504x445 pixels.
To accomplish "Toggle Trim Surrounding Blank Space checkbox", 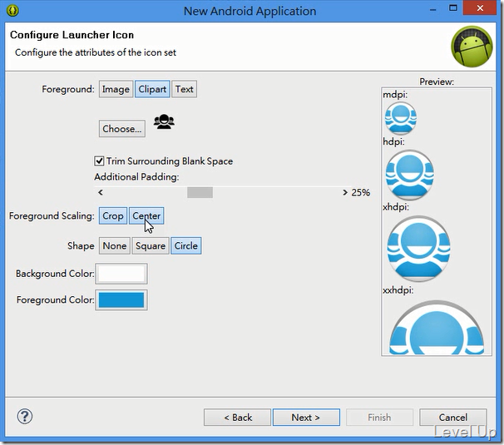I will pos(99,161).
